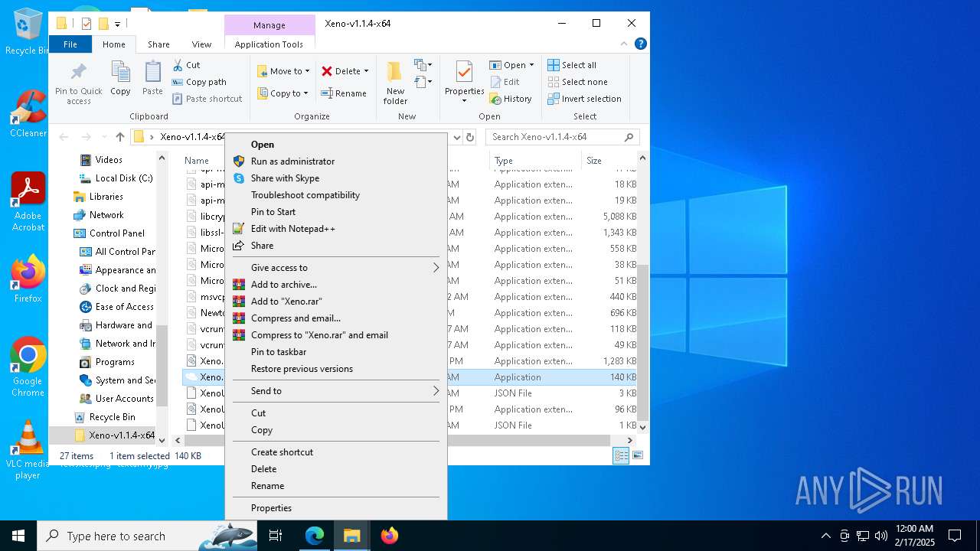Screen dimensions: 980x551
Task: Choose Properties in context menu
Action: [x=337, y=508]
